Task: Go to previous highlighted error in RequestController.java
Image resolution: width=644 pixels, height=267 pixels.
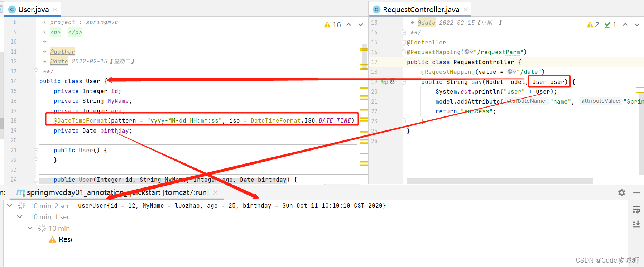Action: pyautogui.click(x=625, y=25)
